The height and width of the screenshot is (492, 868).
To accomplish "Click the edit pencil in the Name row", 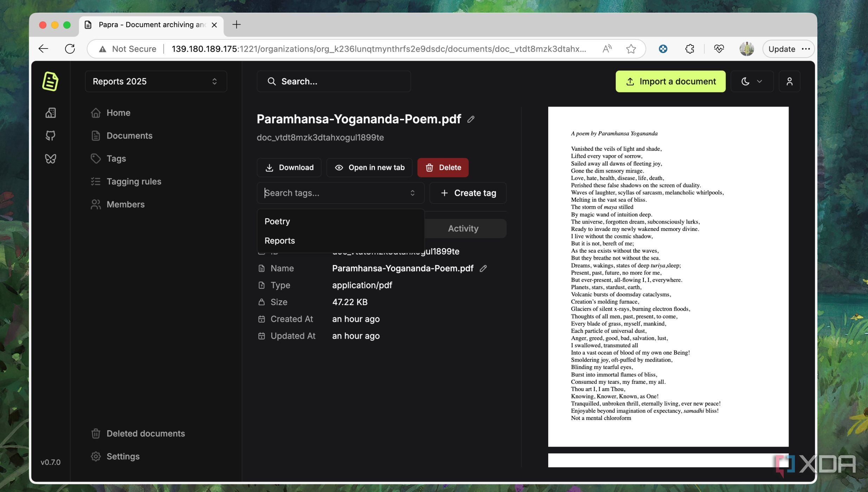I will [483, 268].
